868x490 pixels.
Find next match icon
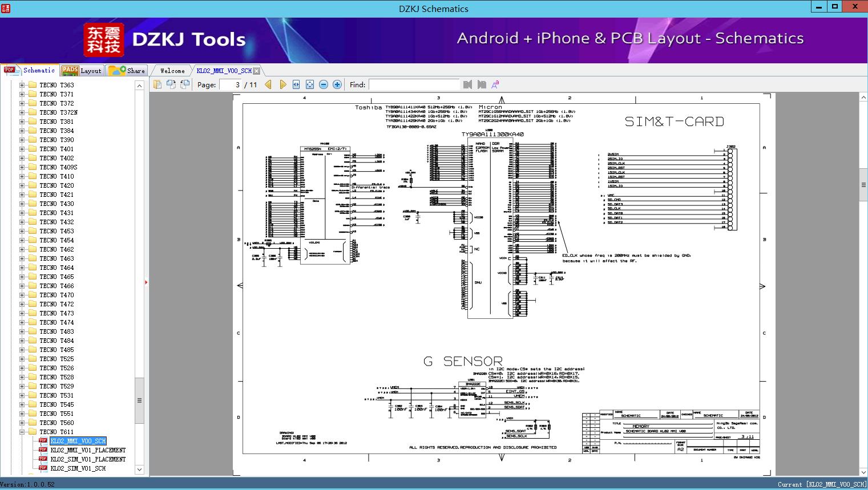482,84
